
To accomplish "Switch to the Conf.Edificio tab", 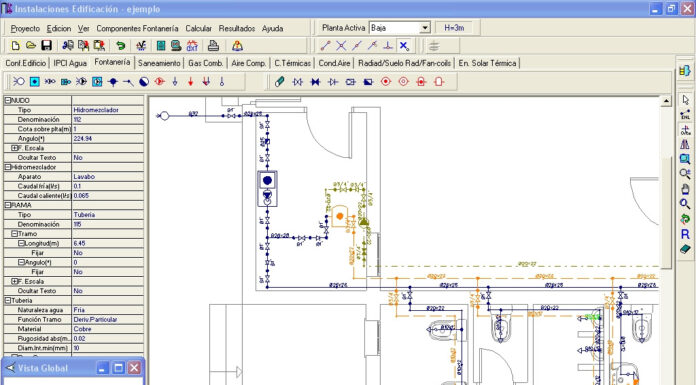I will click(x=26, y=63).
